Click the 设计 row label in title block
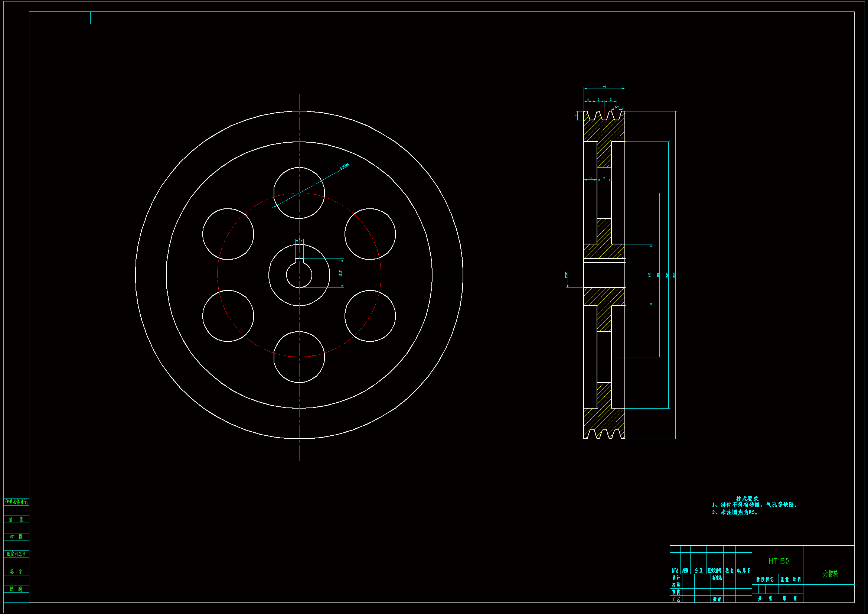This screenshot has height=614, width=868. point(676,578)
